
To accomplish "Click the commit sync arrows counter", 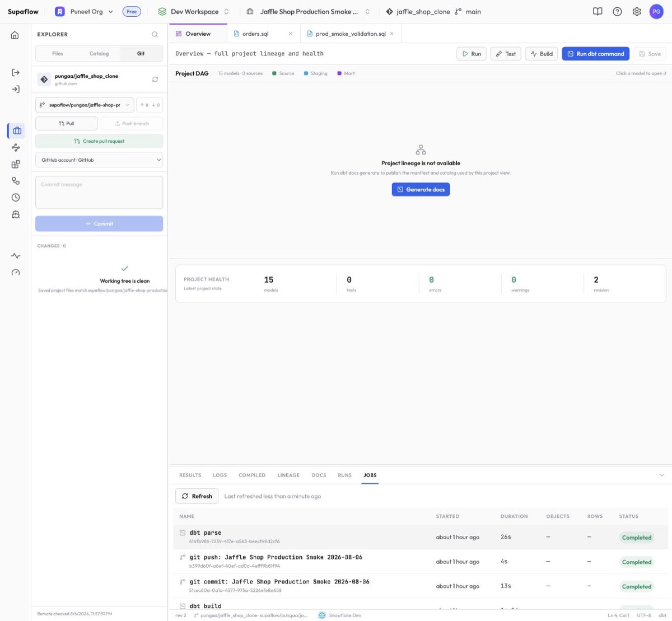I will 150,105.
